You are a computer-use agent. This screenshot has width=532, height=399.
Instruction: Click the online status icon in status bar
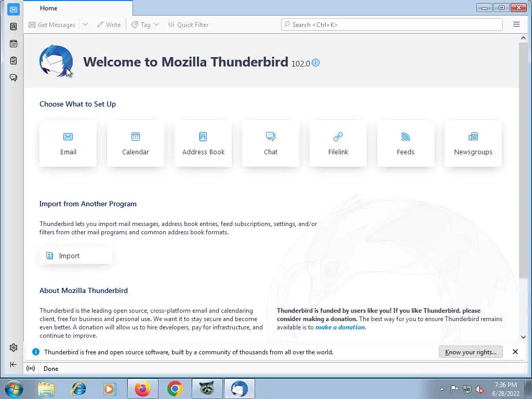(x=31, y=368)
